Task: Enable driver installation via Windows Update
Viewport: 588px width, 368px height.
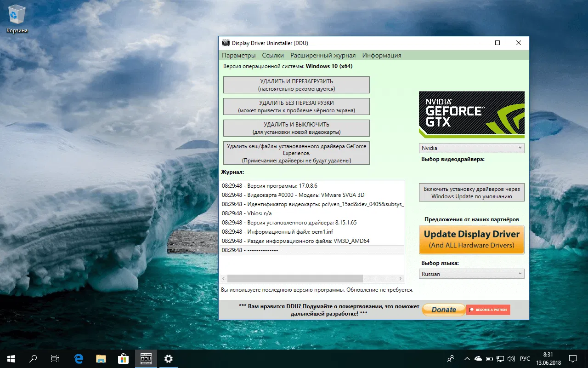Action: point(471,192)
